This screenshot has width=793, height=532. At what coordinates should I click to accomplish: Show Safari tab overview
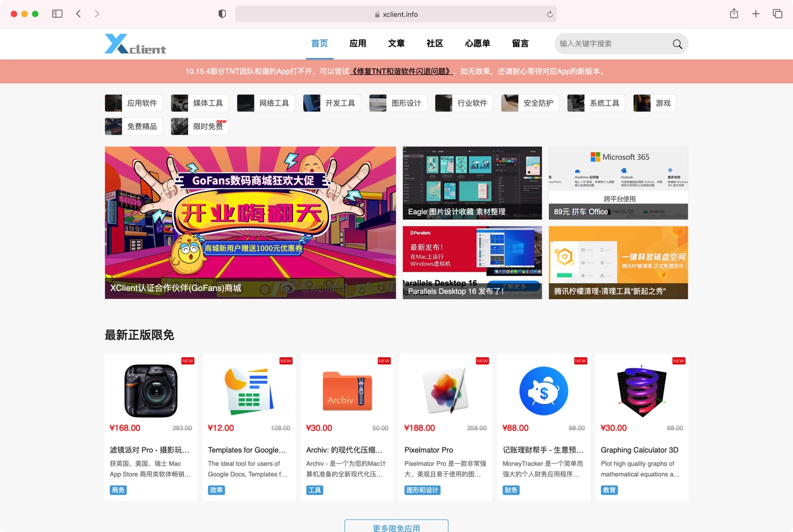point(777,14)
